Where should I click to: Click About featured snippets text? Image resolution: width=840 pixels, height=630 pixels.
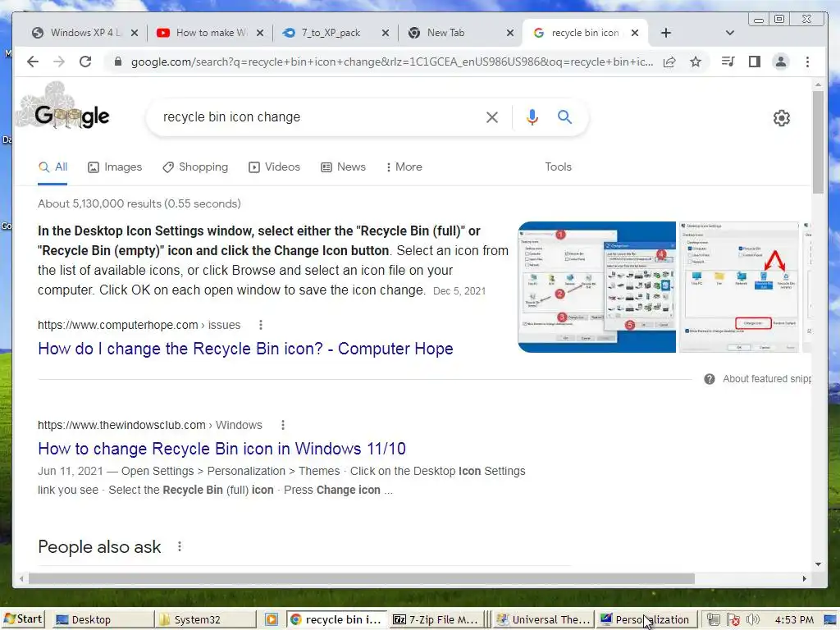coord(767,379)
